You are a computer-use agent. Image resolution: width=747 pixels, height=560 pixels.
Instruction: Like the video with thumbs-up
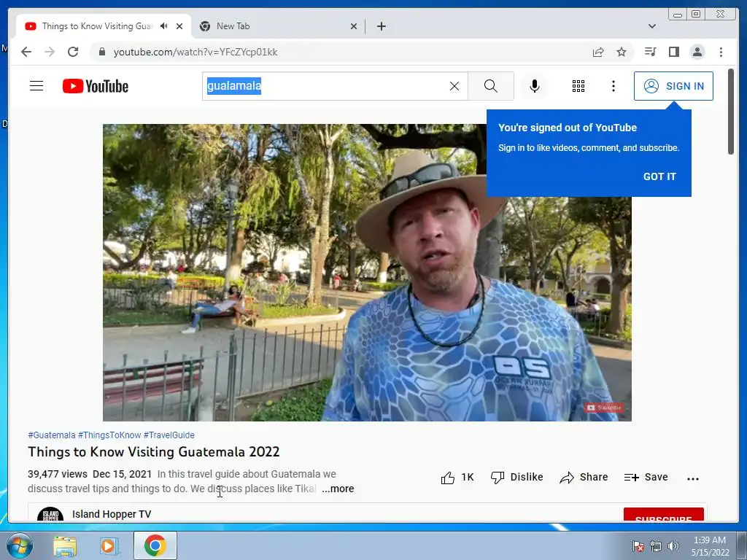[x=457, y=478]
